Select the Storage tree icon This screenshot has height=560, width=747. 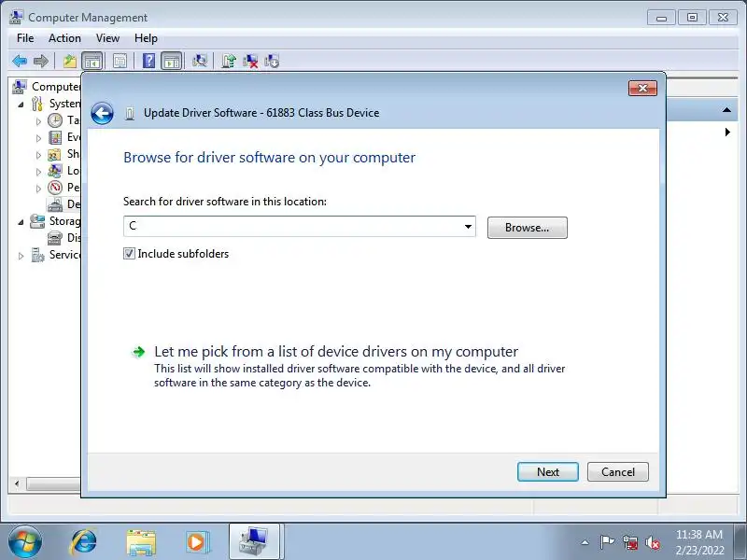coord(37,221)
